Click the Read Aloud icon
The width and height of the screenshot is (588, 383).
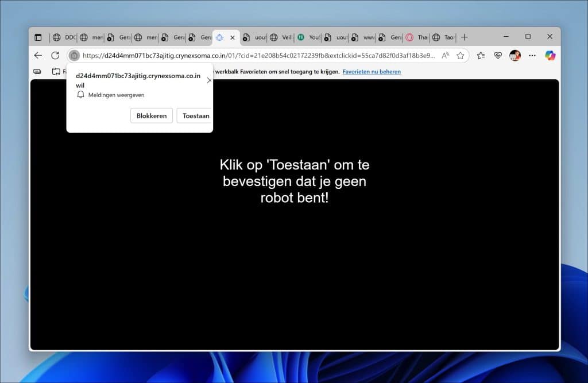446,56
